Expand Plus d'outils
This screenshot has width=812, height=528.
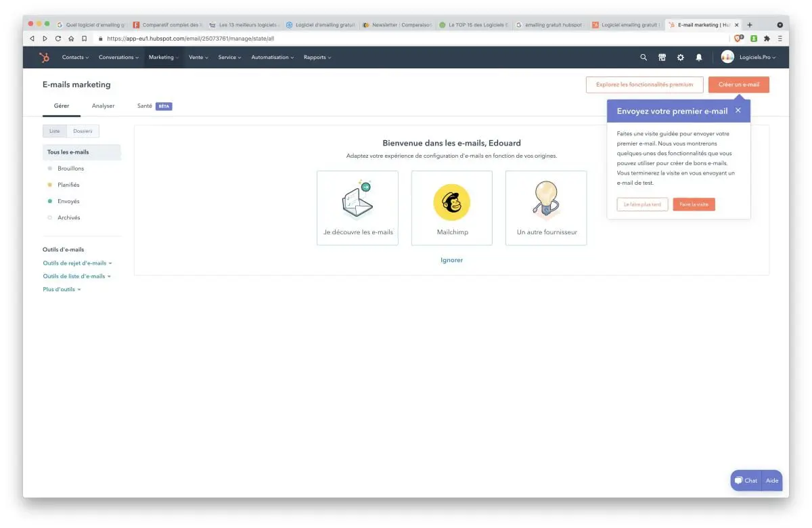coord(62,290)
